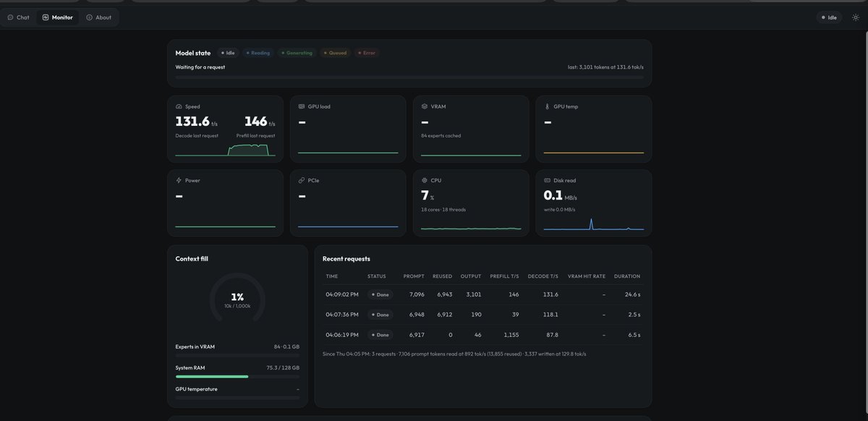This screenshot has height=421, width=868.
Task: Click the Recent requests heading
Action: (346, 258)
